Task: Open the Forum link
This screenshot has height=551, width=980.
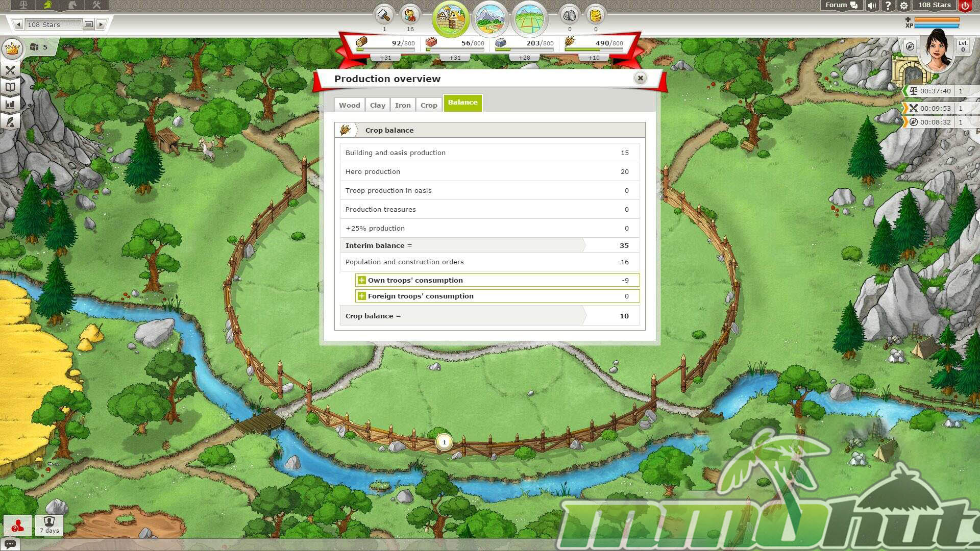Action: (x=841, y=5)
